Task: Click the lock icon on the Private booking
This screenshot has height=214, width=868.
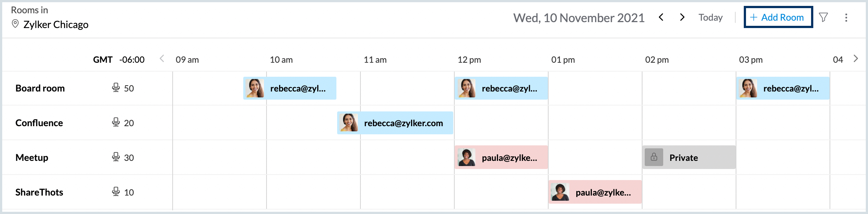Action: coord(654,157)
